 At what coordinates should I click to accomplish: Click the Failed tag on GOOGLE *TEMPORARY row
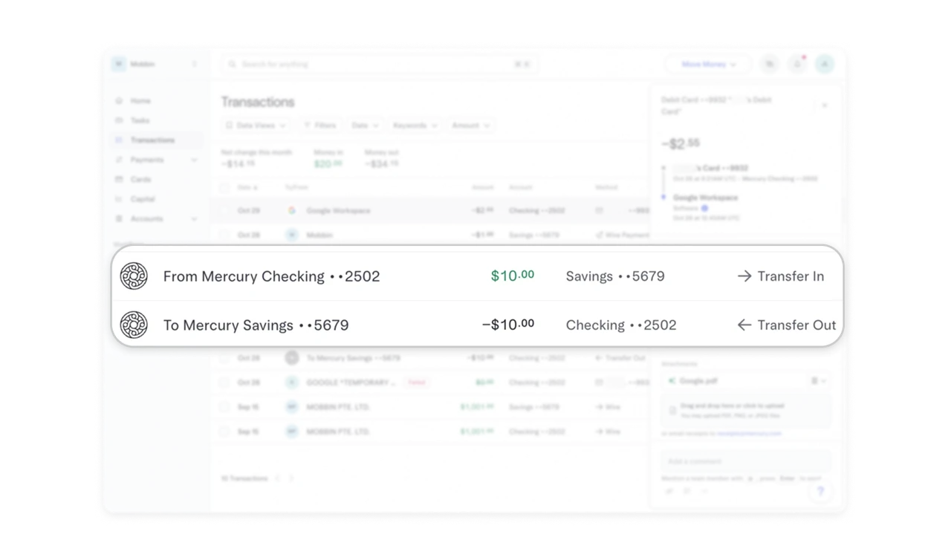tap(416, 382)
